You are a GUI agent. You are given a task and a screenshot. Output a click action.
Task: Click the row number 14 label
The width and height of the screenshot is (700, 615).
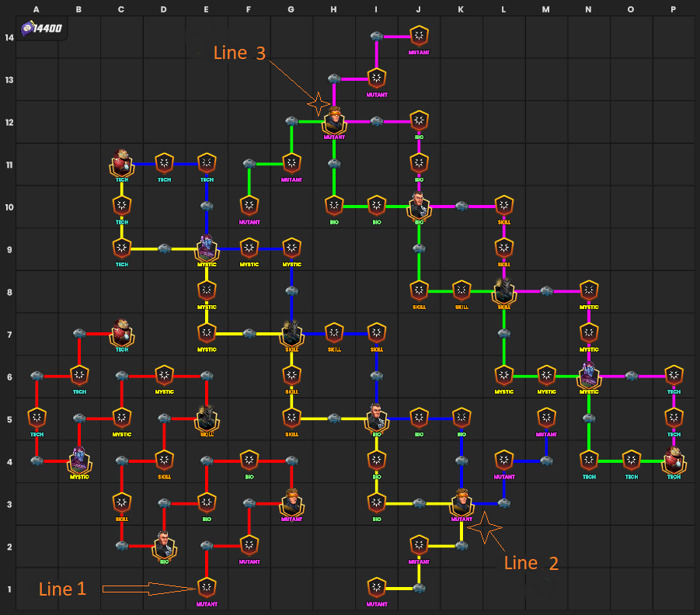[9, 37]
